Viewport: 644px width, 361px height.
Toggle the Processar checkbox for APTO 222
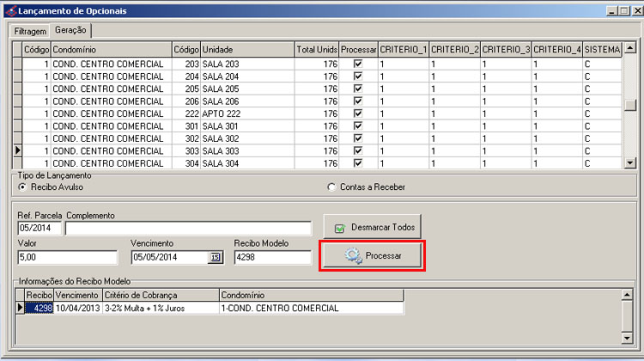[358, 113]
